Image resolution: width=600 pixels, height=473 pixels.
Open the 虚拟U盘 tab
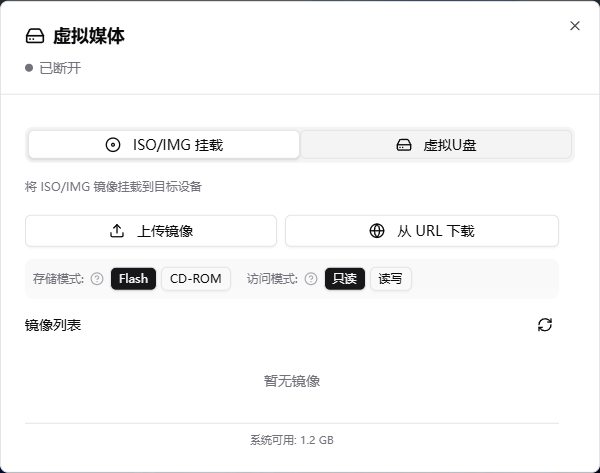pos(436,144)
